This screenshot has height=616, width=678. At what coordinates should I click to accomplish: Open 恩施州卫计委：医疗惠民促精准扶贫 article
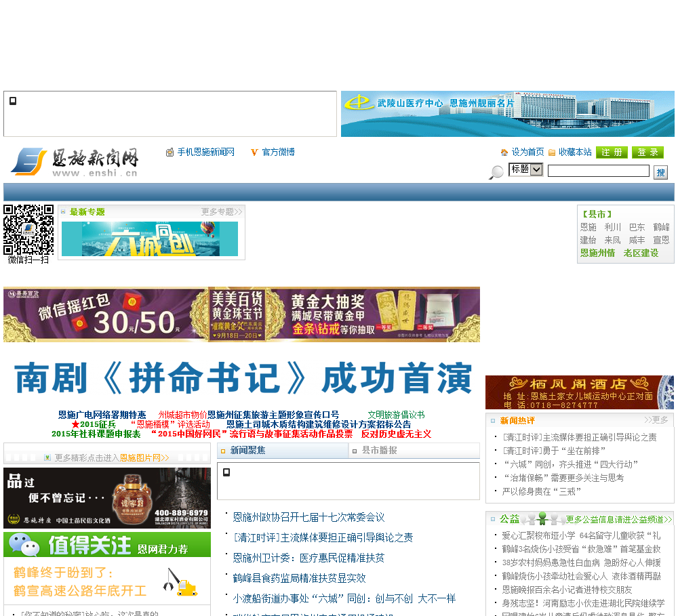[308, 558]
